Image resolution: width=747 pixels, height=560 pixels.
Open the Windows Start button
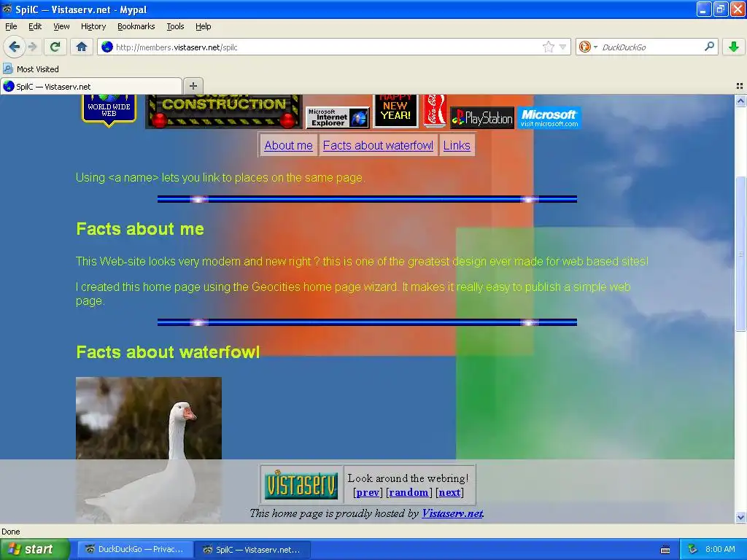point(35,549)
